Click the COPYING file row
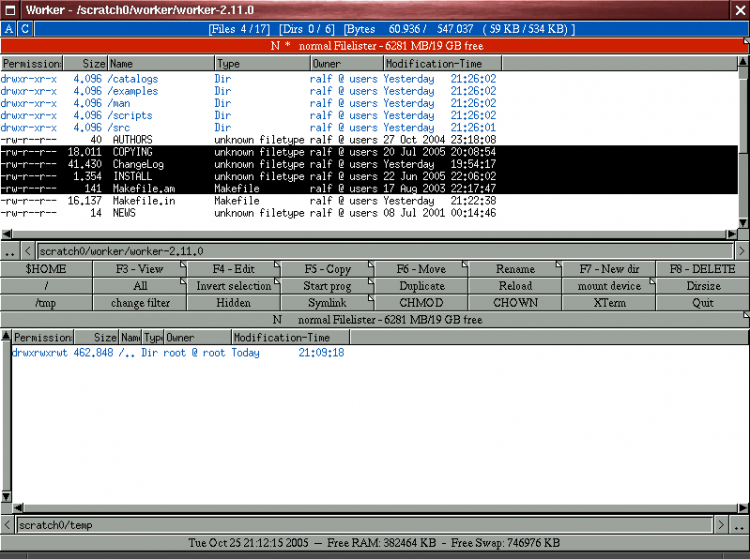Viewport: 750px width, 559px height. (368, 152)
